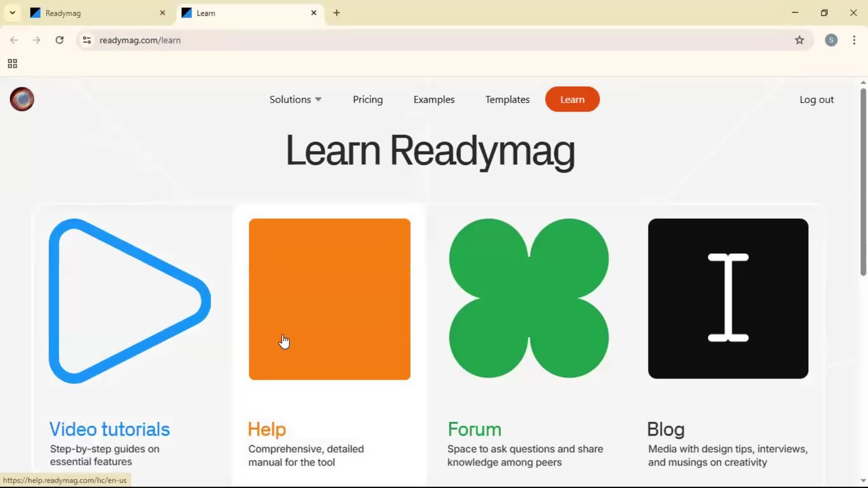The width and height of the screenshot is (868, 488).
Task: Click the tab groups grid icon below address bar
Action: click(12, 63)
